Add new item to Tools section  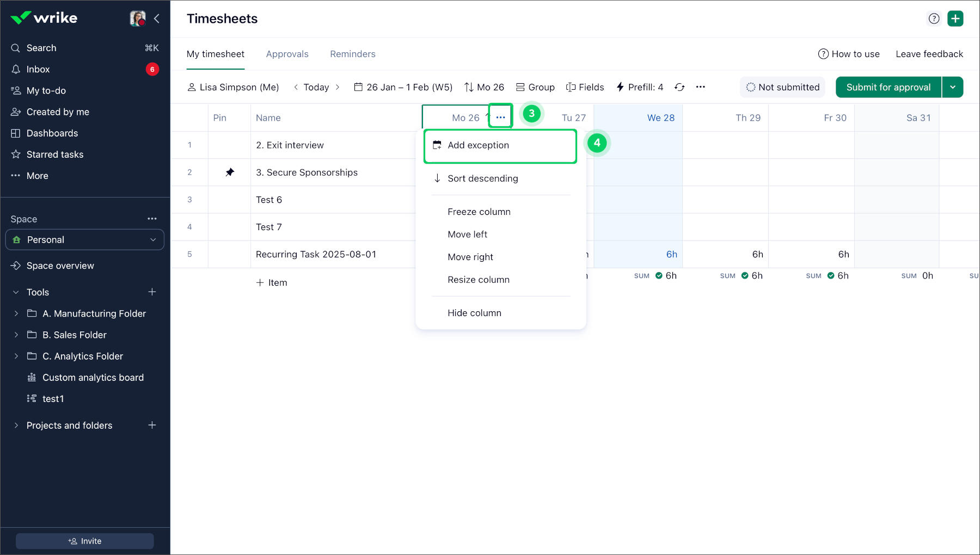coord(152,292)
